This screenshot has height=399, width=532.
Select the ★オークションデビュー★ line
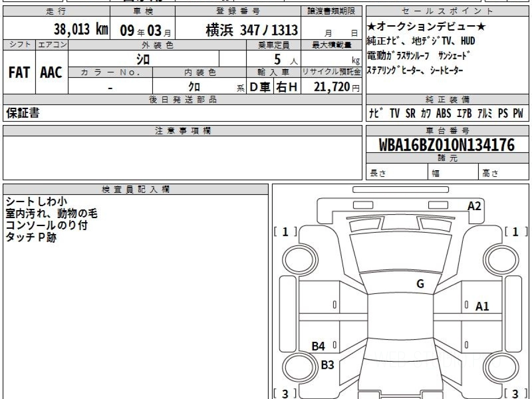(426, 27)
